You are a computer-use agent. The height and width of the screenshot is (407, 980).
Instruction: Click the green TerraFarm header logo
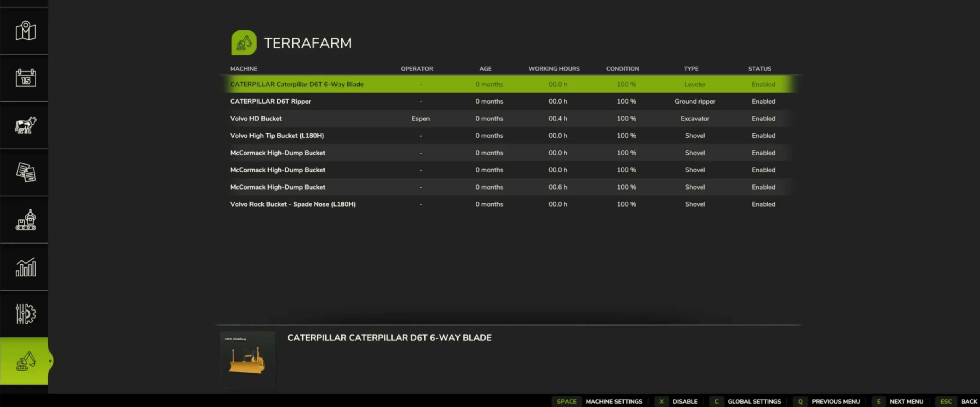[x=244, y=43]
